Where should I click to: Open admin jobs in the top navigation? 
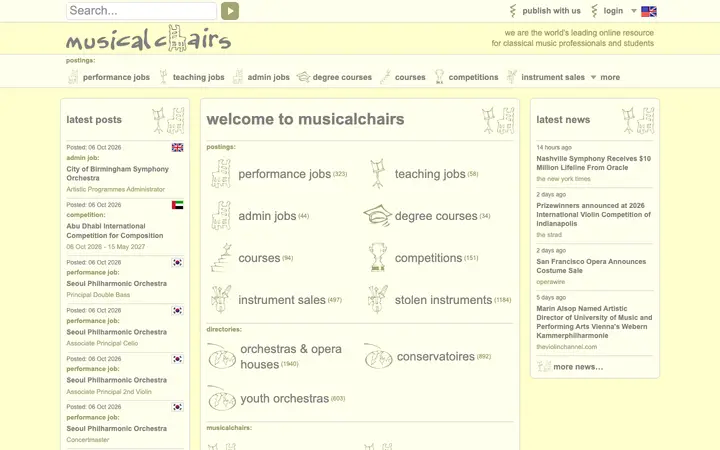[x=269, y=77]
